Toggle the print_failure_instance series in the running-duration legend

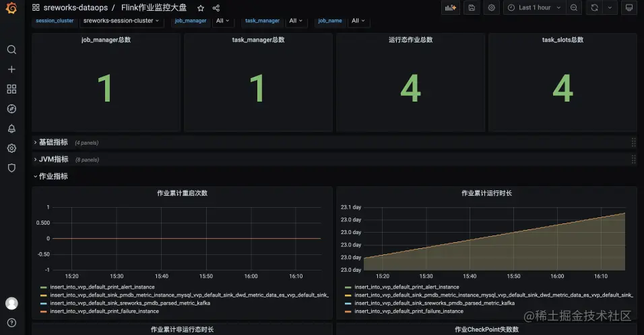[409, 311]
